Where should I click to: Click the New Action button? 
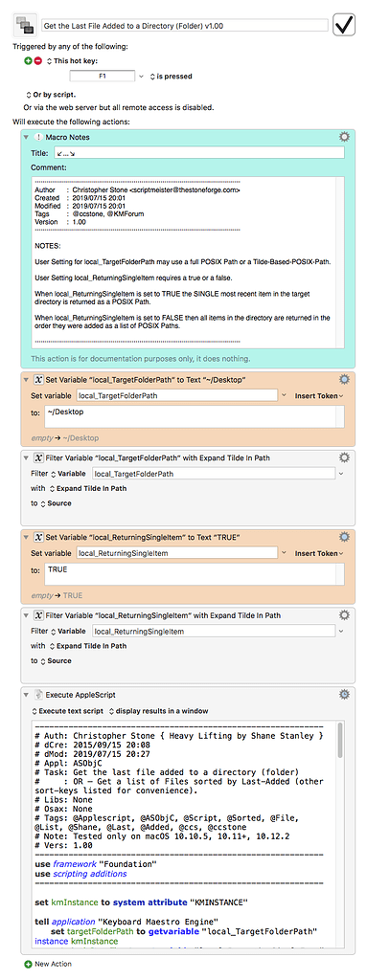point(48,964)
